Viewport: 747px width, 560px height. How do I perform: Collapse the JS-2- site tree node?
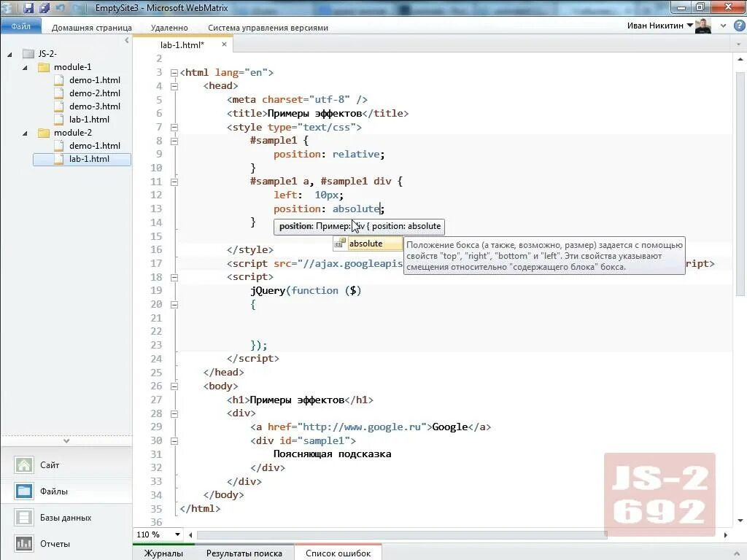pyautogui.click(x=9, y=53)
